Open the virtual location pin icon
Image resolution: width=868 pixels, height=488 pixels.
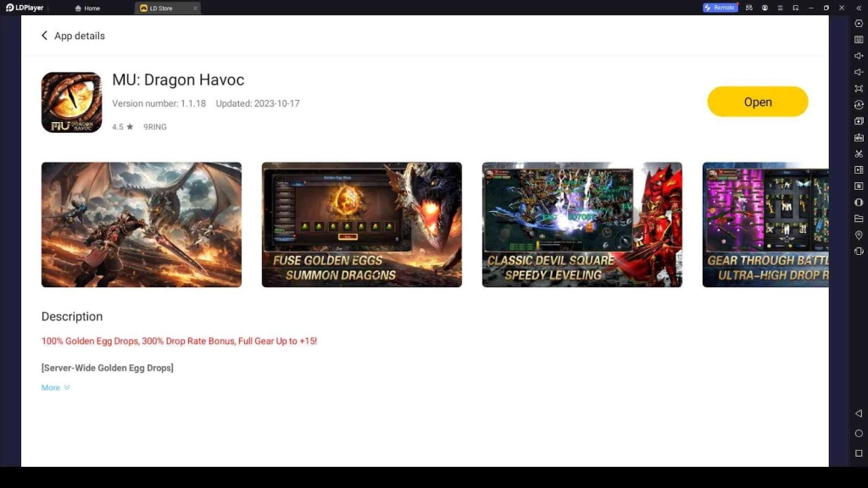pyautogui.click(x=859, y=236)
